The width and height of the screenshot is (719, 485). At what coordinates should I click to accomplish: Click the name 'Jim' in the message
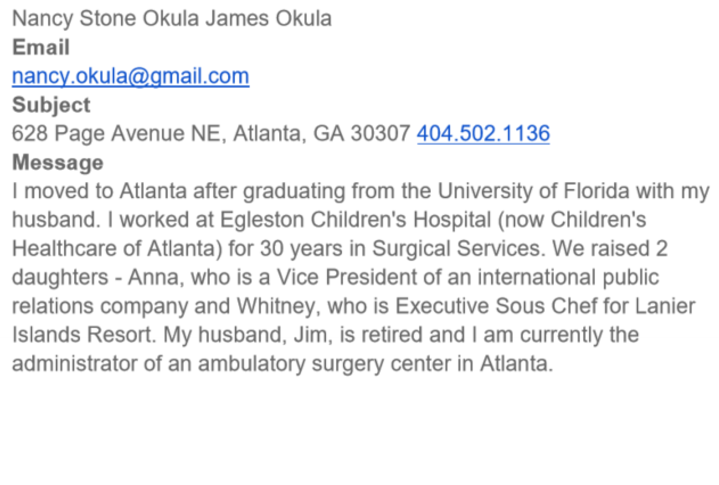(310, 335)
